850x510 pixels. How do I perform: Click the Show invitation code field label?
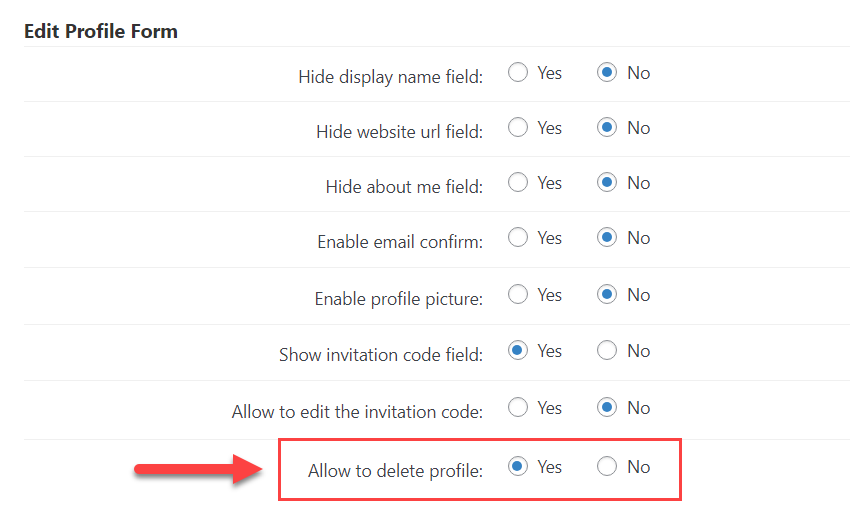(381, 354)
